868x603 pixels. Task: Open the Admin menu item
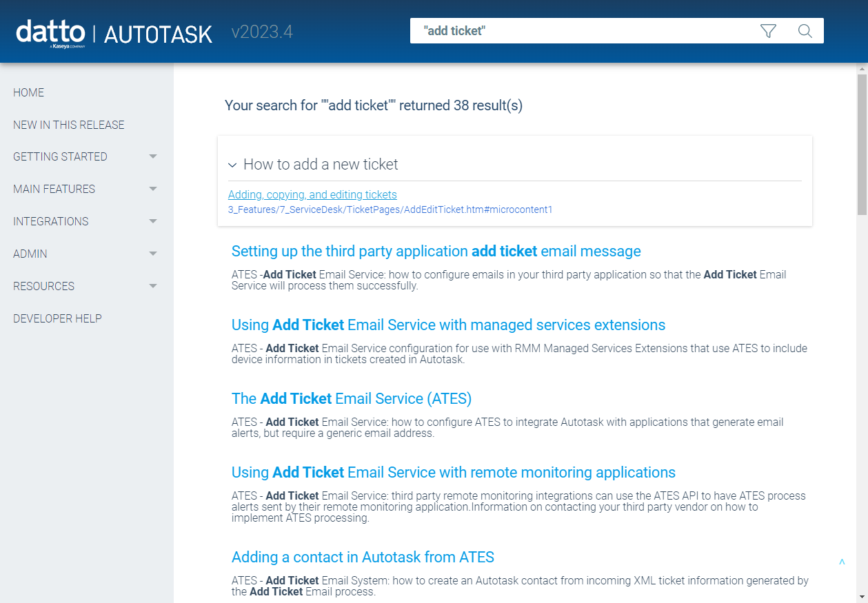coord(30,254)
